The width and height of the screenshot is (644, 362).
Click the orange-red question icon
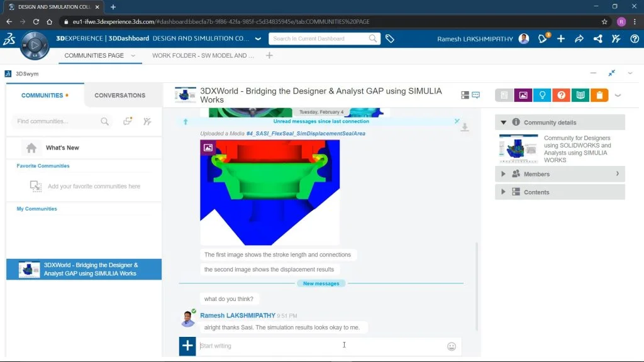[561, 96]
